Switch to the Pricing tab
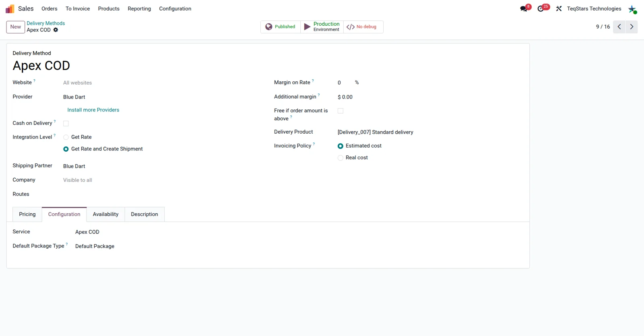This screenshot has height=336, width=644. point(27,214)
